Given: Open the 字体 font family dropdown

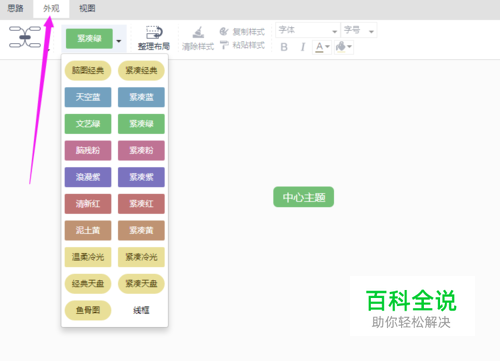Looking at the screenshot, I should 308,30.
